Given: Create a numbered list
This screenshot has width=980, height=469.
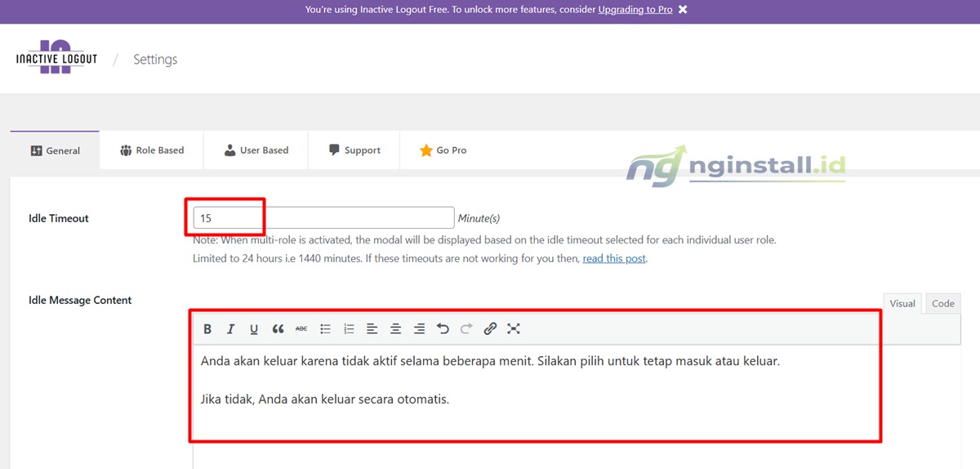Looking at the screenshot, I should pos(349,328).
